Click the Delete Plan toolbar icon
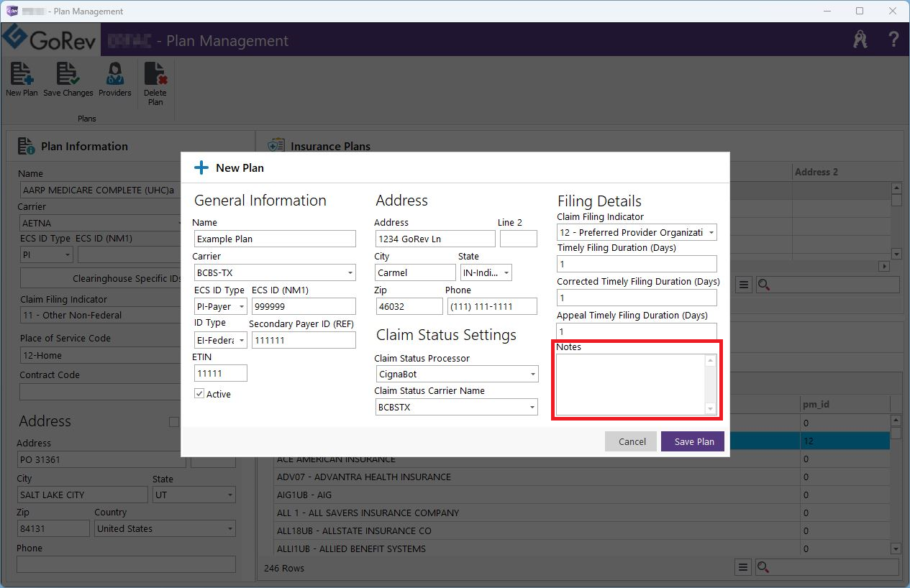 click(x=155, y=74)
